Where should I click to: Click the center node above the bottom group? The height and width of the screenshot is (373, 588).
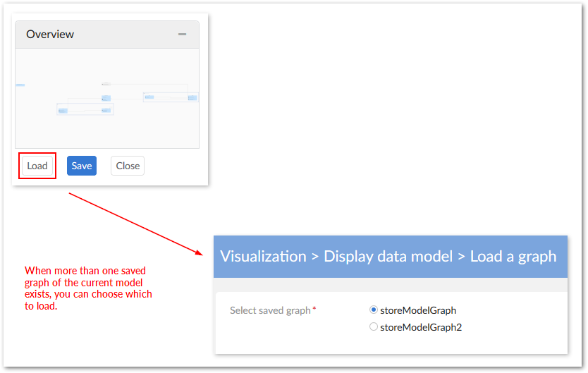(x=106, y=98)
